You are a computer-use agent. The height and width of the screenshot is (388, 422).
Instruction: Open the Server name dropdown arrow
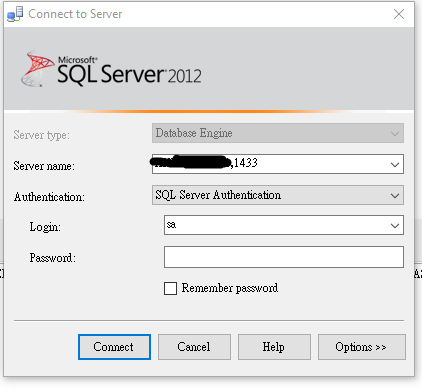(x=395, y=164)
